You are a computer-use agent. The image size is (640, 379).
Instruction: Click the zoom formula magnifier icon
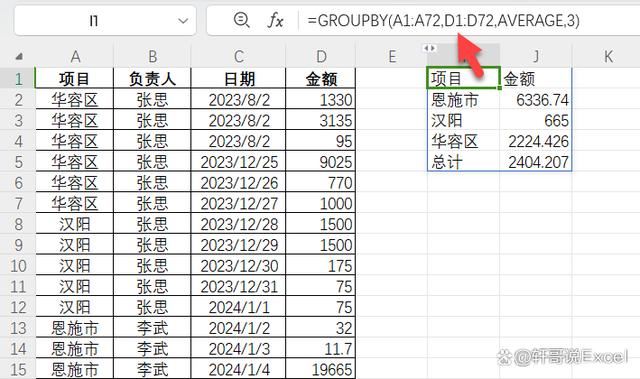[x=241, y=20]
